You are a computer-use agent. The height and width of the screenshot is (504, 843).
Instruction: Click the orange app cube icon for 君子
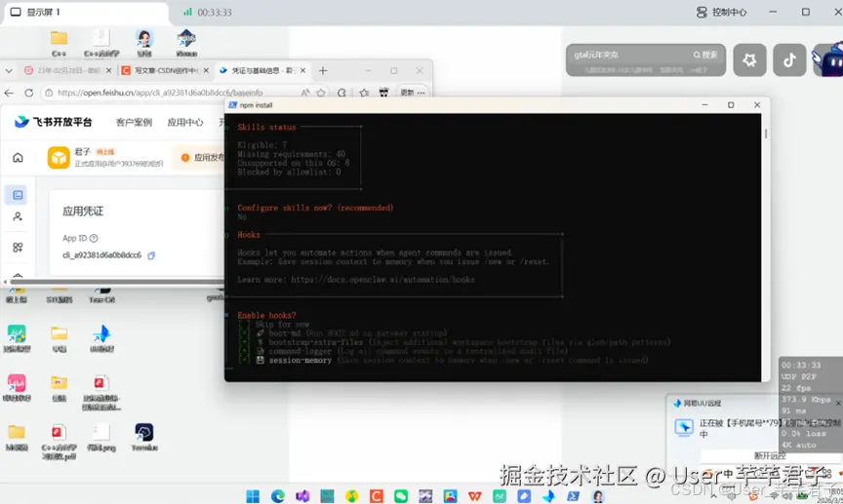[59, 157]
